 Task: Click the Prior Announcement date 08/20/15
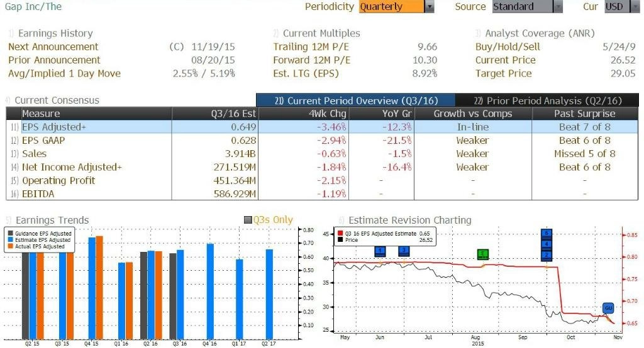[213, 60]
